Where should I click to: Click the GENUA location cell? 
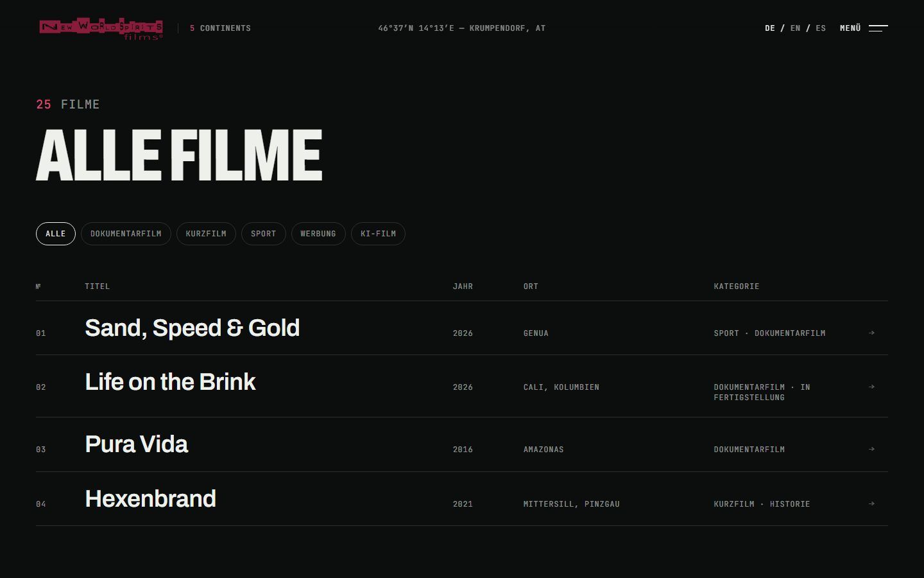pos(536,333)
